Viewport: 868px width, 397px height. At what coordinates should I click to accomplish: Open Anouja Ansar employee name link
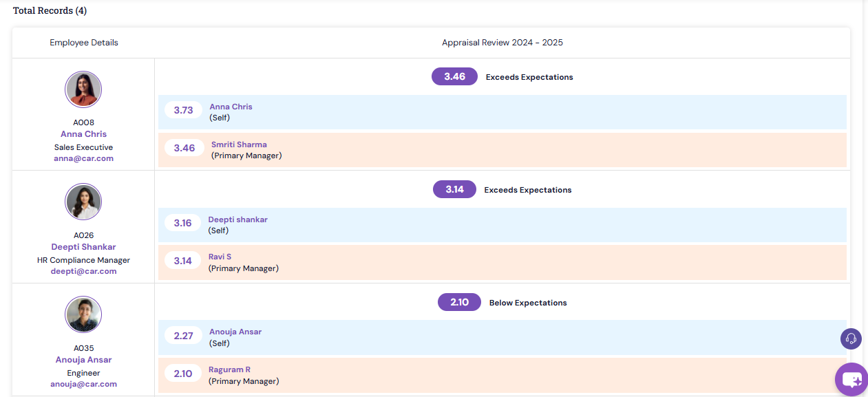click(x=83, y=360)
